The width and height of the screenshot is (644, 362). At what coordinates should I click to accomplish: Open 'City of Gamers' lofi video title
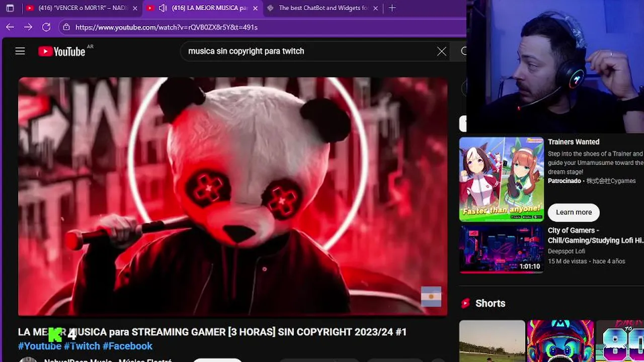[596, 235]
